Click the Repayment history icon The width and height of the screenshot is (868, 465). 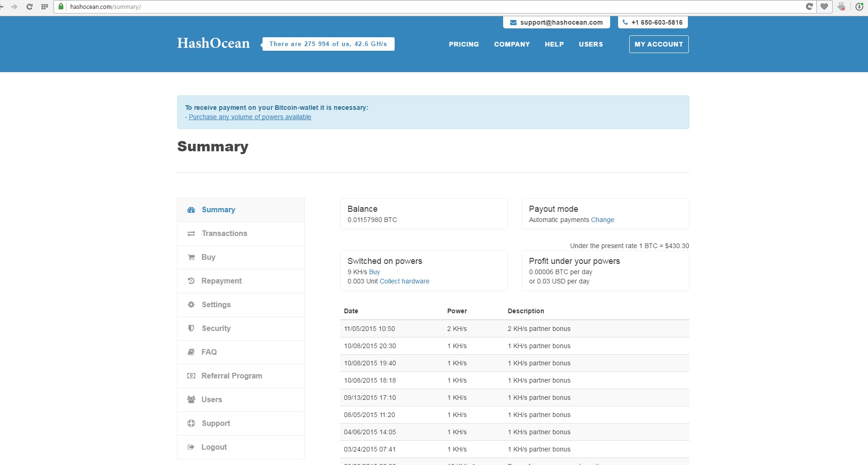click(191, 281)
